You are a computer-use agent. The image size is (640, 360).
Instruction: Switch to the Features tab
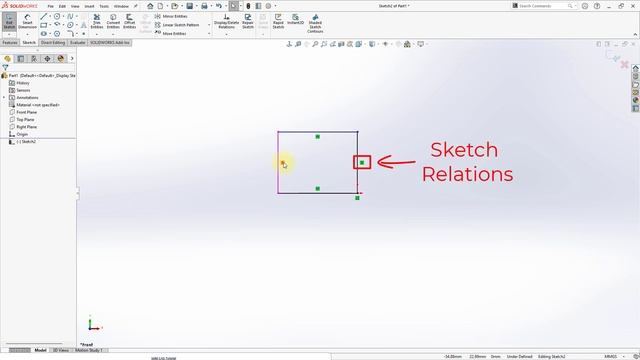pos(10,42)
